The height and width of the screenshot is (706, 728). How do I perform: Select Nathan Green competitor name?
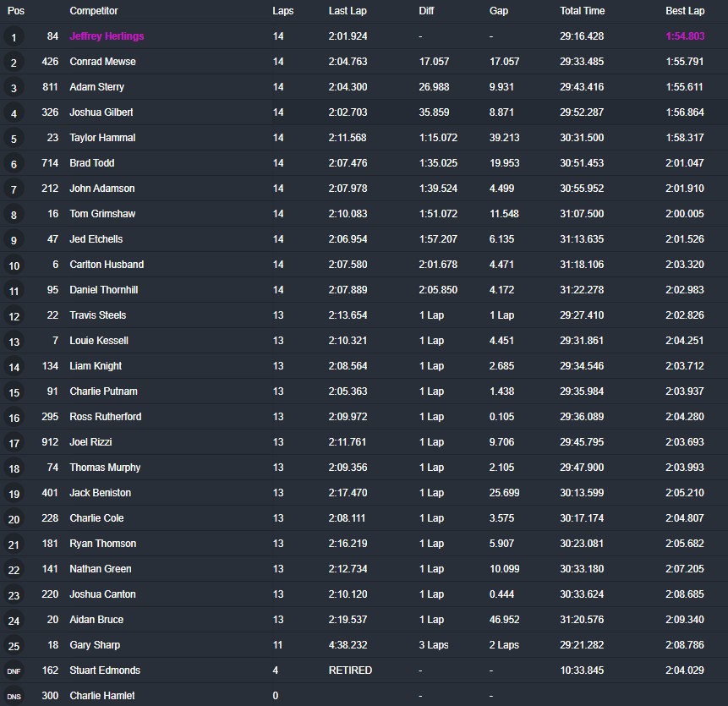point(101,569)
